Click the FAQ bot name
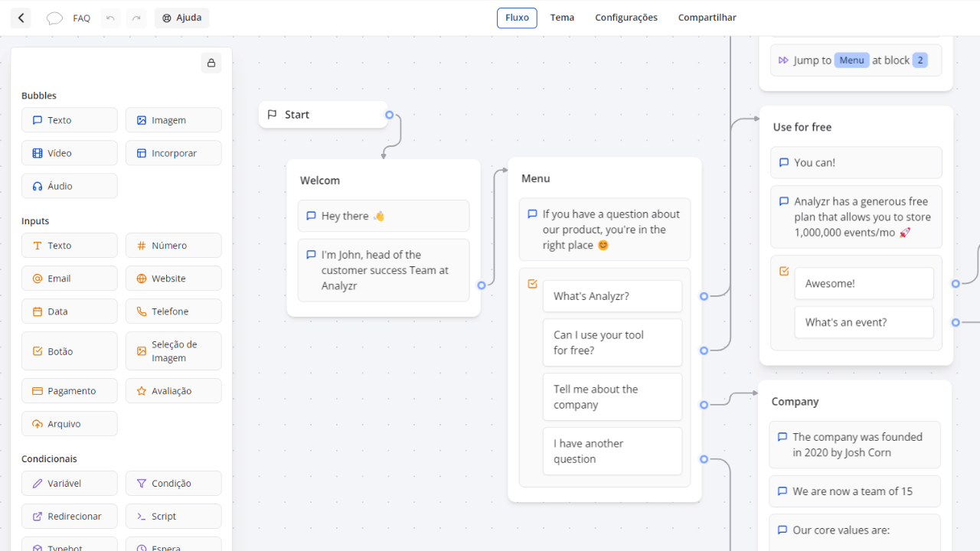This screenshot has height=551, width=980. [82, 18]
